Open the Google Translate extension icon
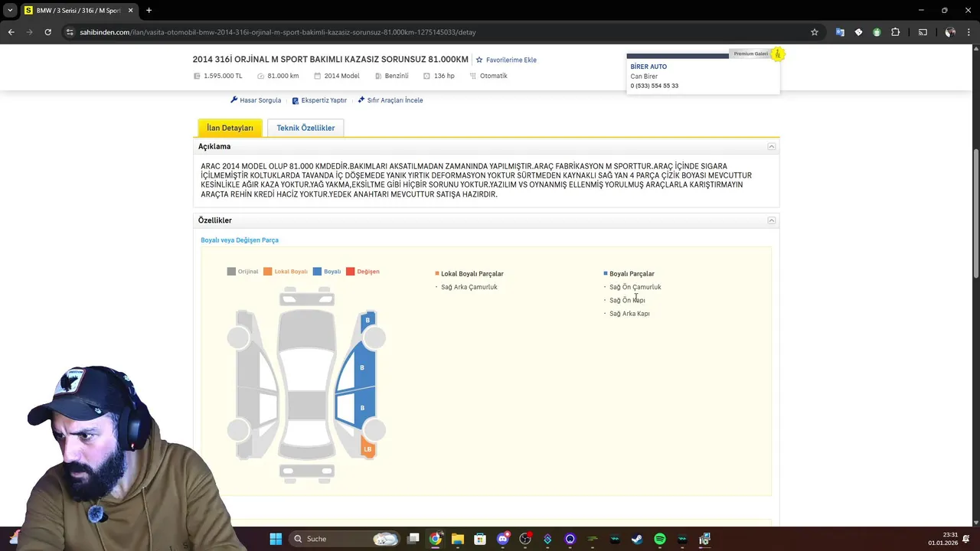Viewport: 980px width, 551px height. 840,32
